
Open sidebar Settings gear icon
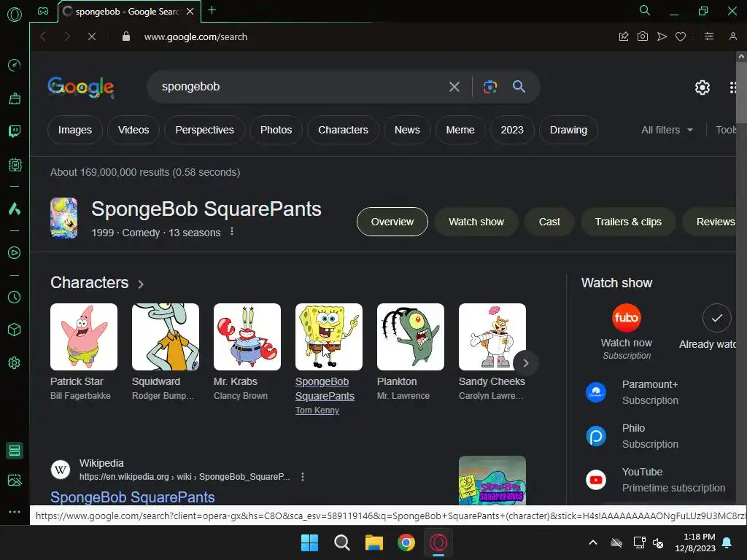pyautogui.click(x=15, y=363)
